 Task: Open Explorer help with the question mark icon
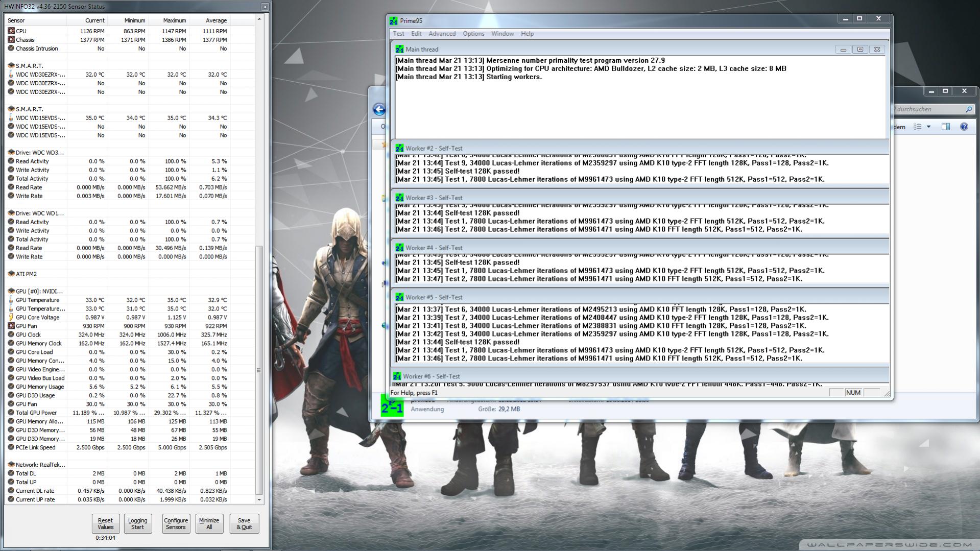[964, 127]
